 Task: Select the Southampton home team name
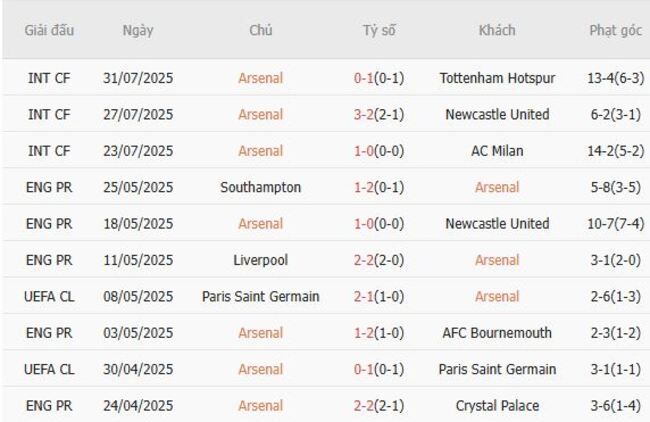[260, 187]
